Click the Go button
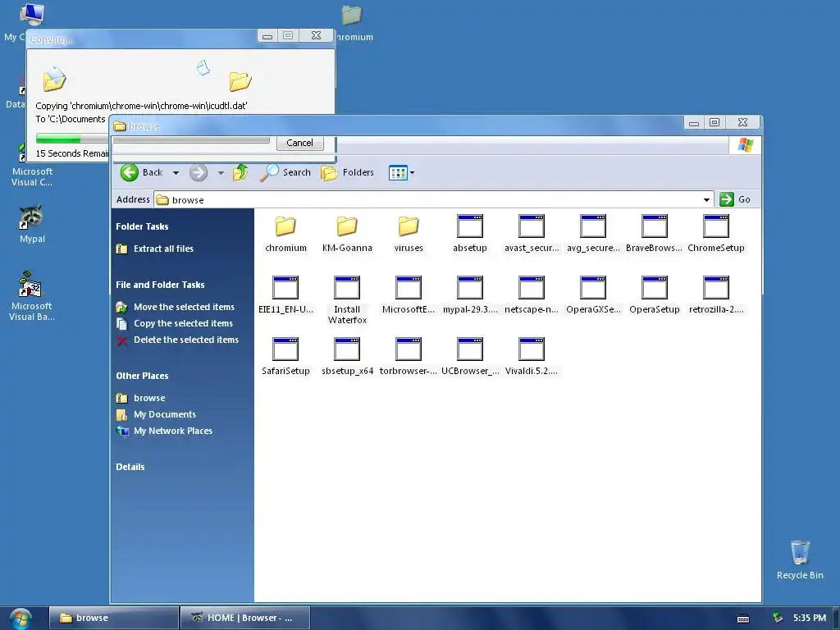 (735, 199)
